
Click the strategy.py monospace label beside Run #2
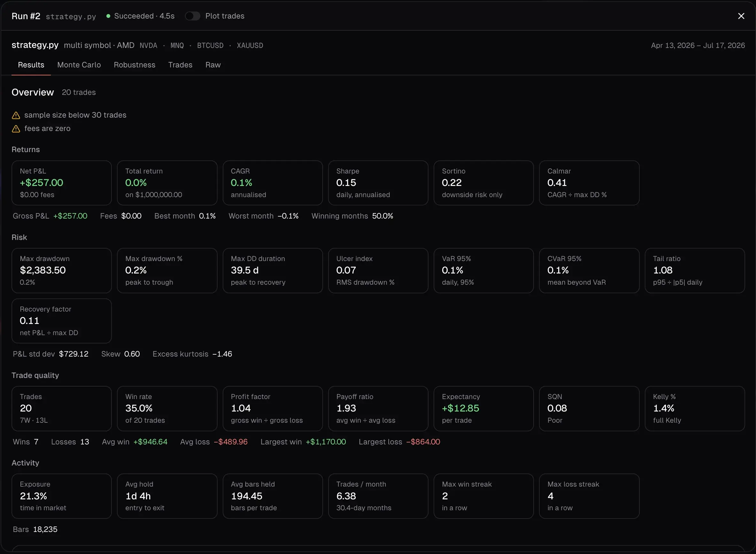click(x=71, y=16)
